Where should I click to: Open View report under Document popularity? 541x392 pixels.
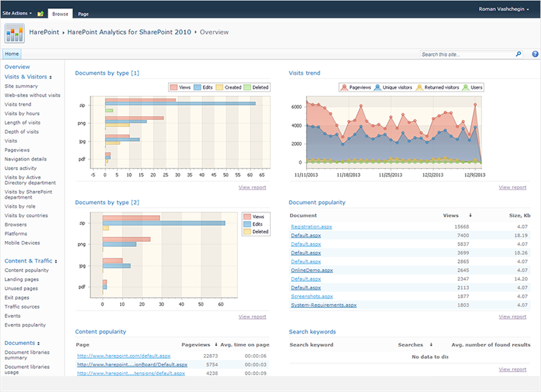pos(513,317)
